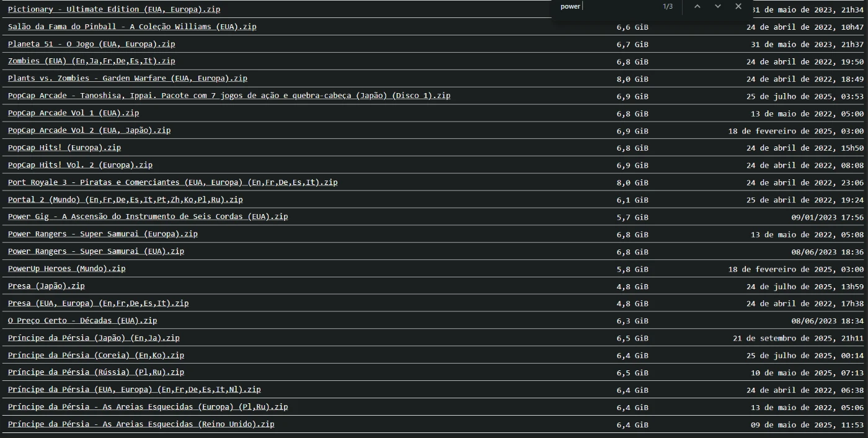Open Power Gig zip file link

148,217
